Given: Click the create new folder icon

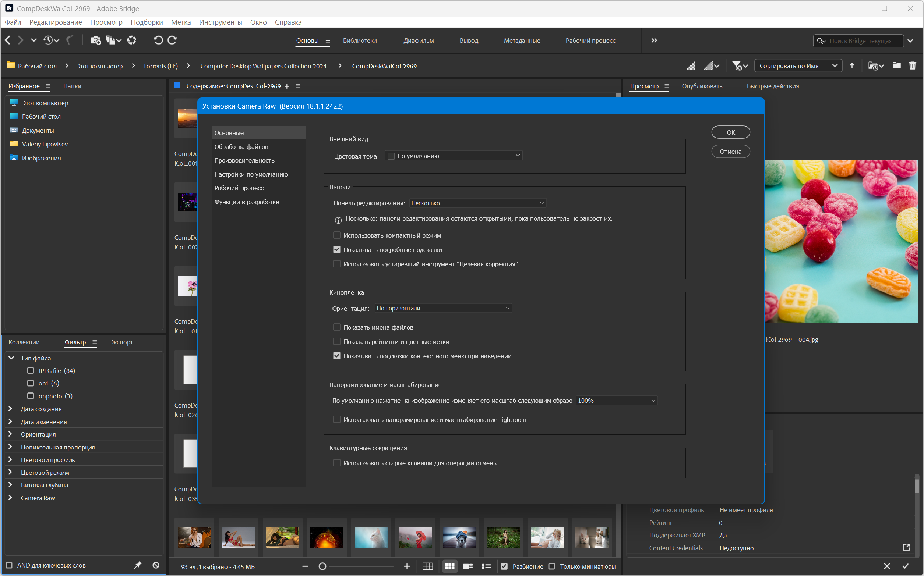Looking at the screenshot, I should coord(896,65).
